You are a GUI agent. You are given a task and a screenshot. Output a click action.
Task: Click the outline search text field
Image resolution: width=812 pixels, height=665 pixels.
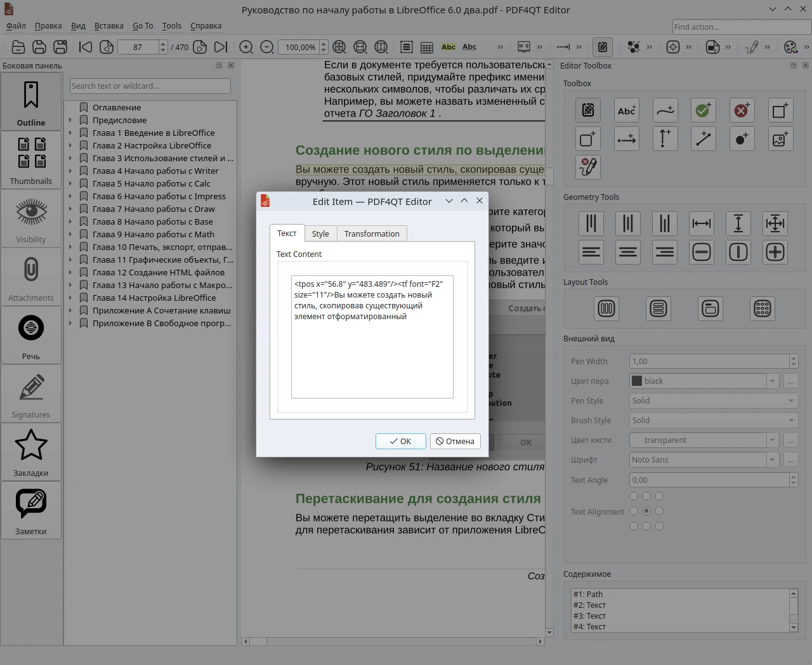click(x=150, y=86)
